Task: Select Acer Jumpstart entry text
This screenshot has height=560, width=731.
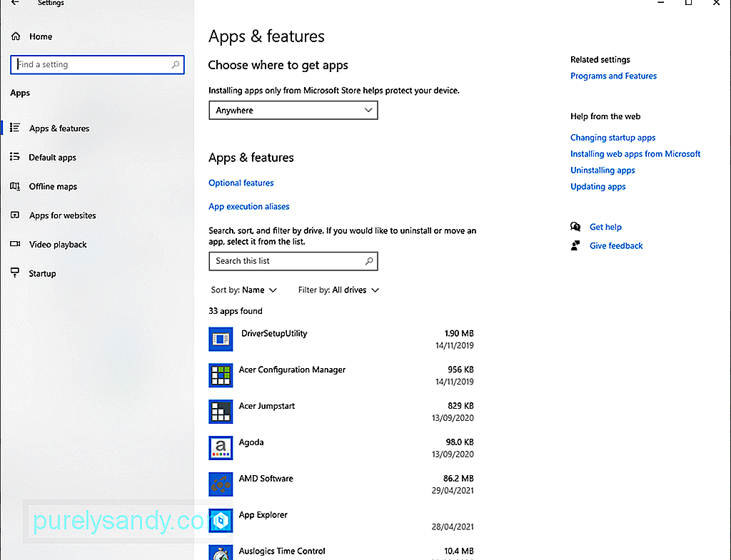Action: coord(267,406)
